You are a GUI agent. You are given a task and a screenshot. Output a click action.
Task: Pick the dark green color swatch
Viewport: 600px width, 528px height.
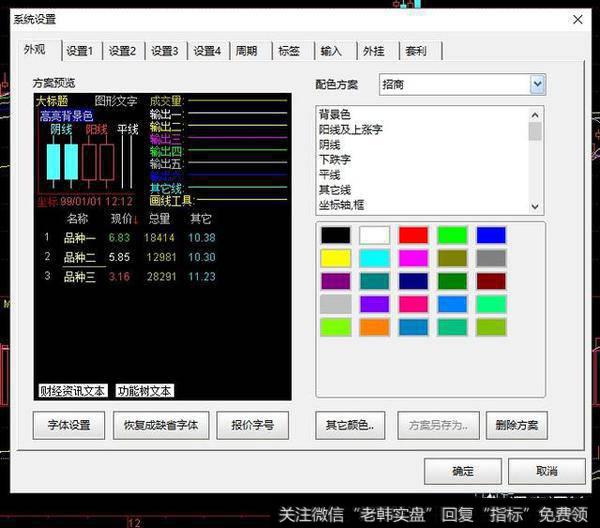click(452, 281)
